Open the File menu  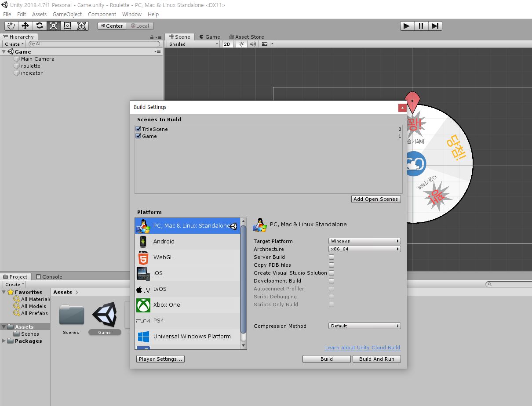[7, 14]
